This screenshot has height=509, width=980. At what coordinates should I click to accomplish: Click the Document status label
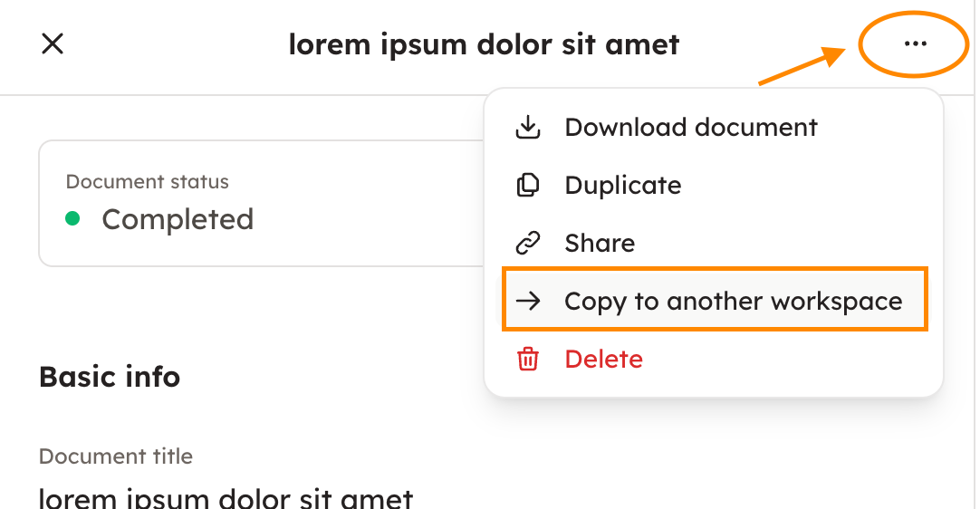147,182
